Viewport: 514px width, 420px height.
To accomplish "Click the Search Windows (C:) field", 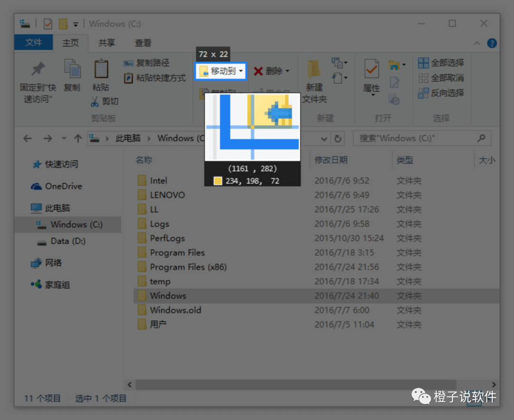I will click(x=422, y=138).
